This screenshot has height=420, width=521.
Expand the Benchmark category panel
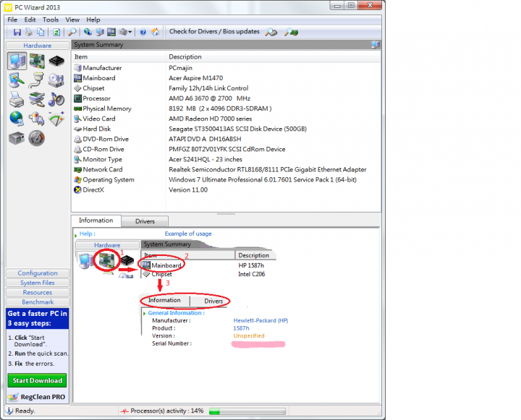[x=38, y=301]
